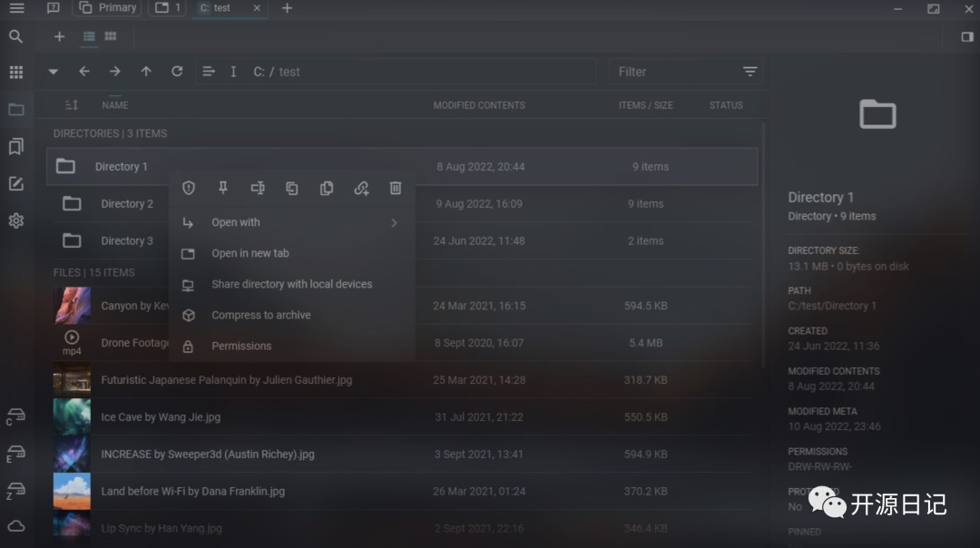The height and width of the screenshot is (548, 980).
Task: Click the Protect shield icon in context menu
Action: (x=189, y=188)
